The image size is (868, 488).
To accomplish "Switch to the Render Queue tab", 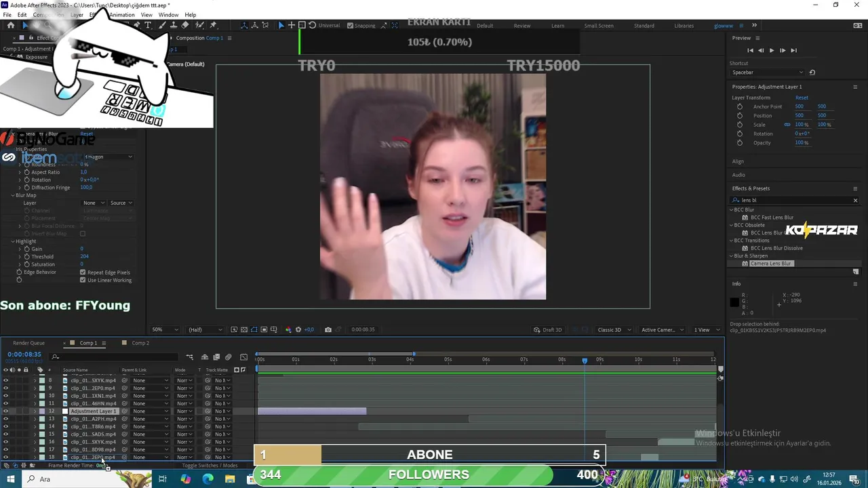I will pos(28,343).
